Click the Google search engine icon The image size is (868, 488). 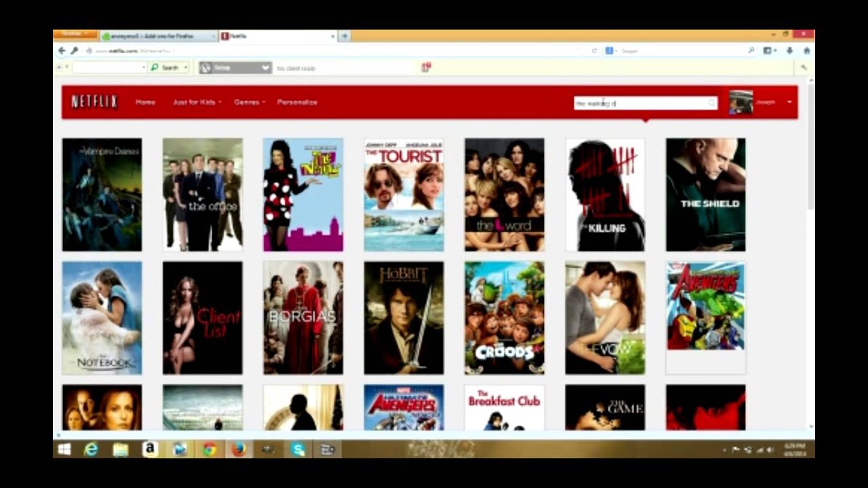(x=609, y=51)
